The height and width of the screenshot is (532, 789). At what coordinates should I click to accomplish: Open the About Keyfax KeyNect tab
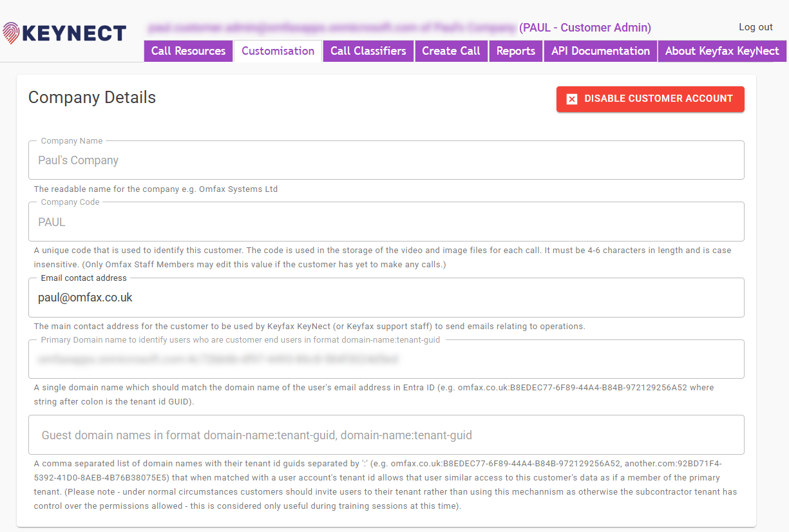point(721,52)
